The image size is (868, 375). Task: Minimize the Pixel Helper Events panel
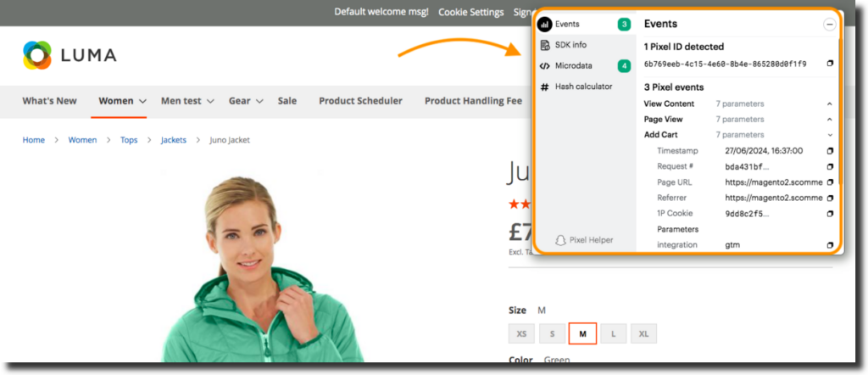point(829,25)
